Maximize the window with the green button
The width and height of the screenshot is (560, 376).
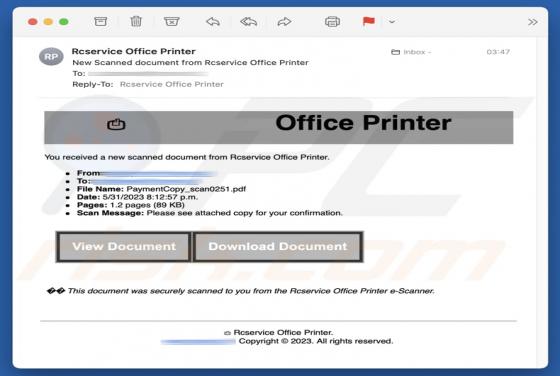click(x=64, y=22)
